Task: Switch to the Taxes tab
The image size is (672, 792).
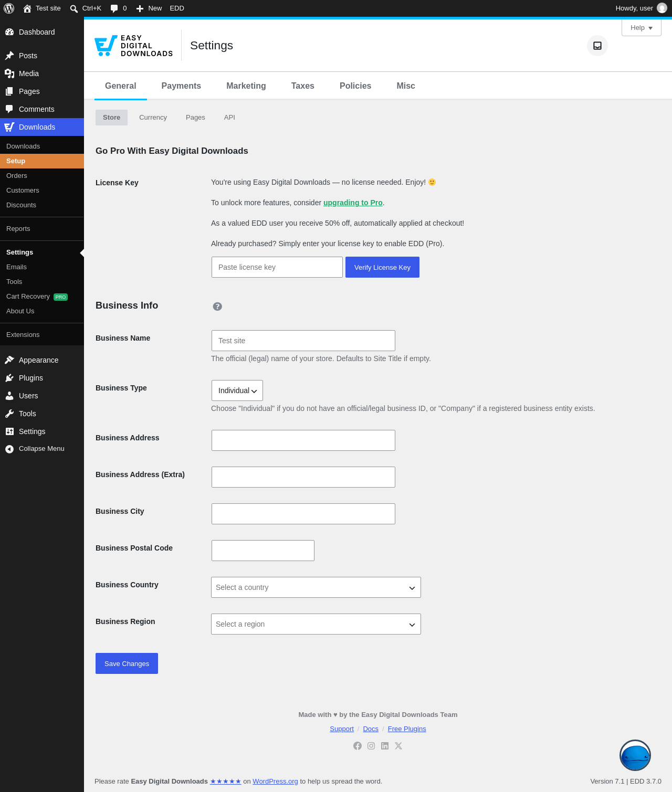Action: (303, 86)
